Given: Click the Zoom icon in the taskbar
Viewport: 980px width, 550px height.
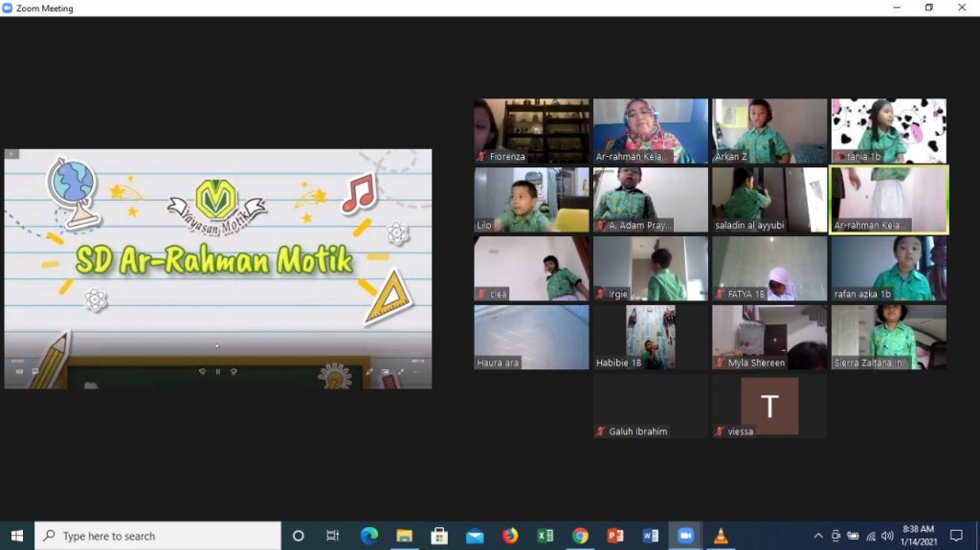Looking at the screenshot, I should tap(685, 536).
